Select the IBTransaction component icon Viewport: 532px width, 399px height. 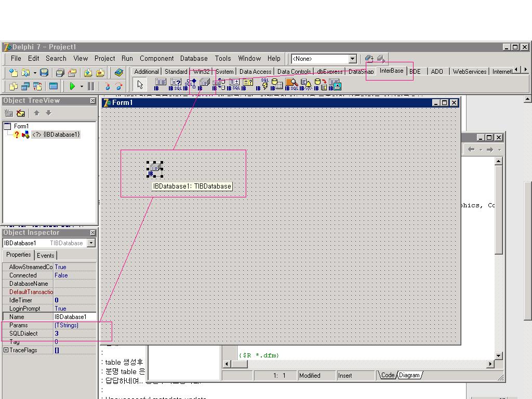(219, 85)
